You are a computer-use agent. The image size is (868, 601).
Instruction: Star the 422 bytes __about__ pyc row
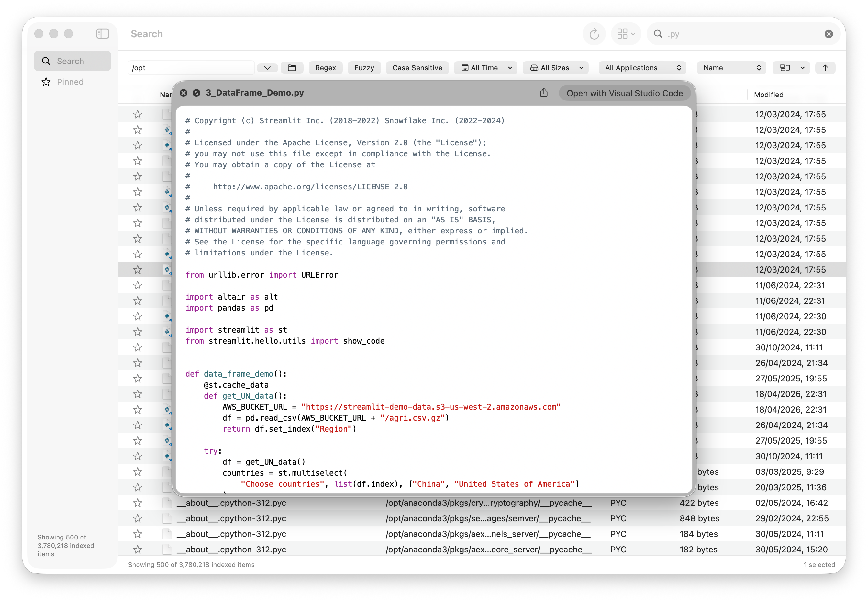(x=137, y=503)
